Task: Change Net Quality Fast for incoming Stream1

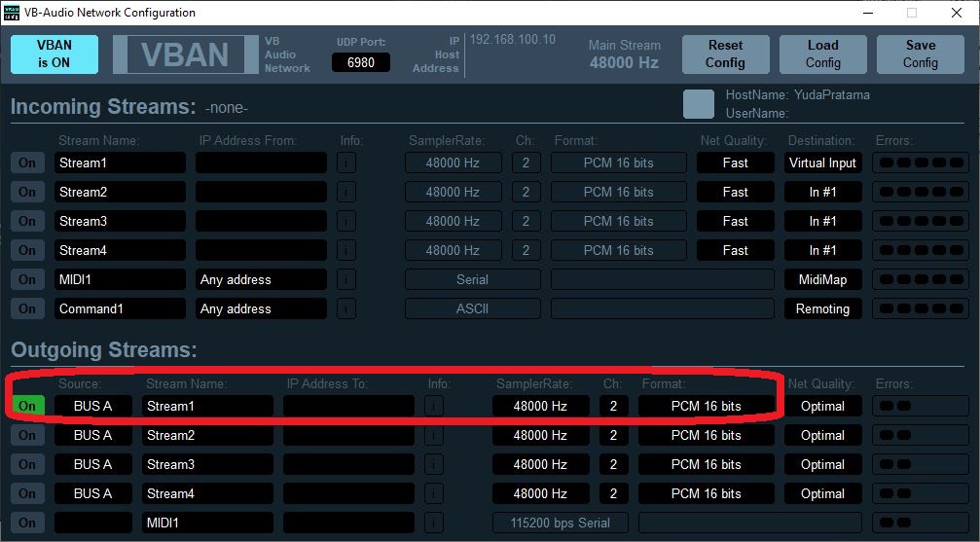Action: click(x=735, y=163)
